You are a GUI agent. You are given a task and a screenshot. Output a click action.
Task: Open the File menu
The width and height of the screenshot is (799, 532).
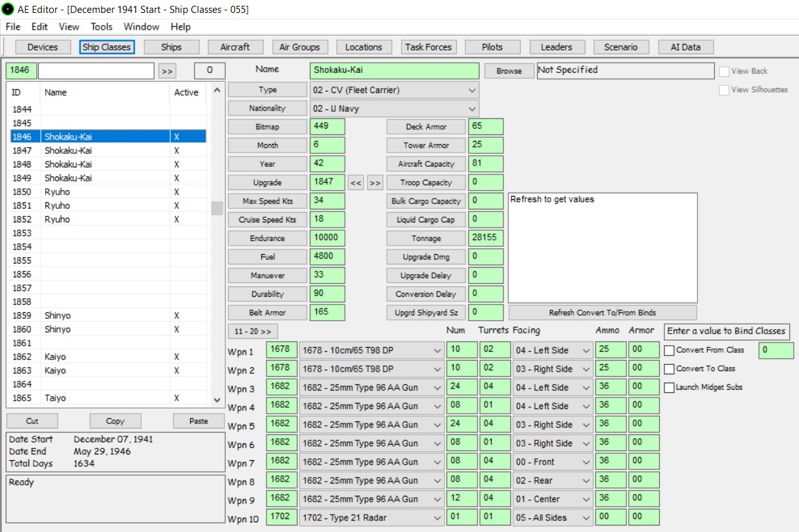13,27
